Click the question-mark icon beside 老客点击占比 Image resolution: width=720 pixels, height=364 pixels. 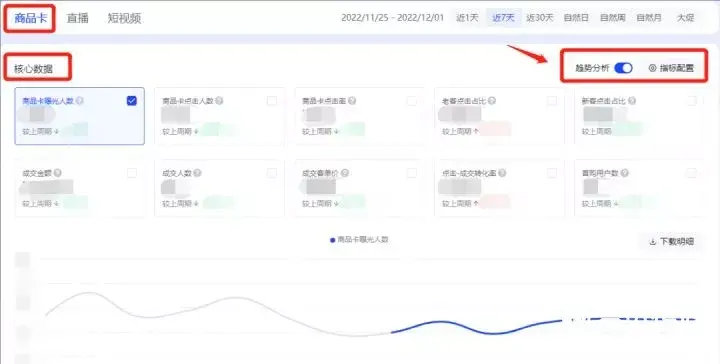492,101
